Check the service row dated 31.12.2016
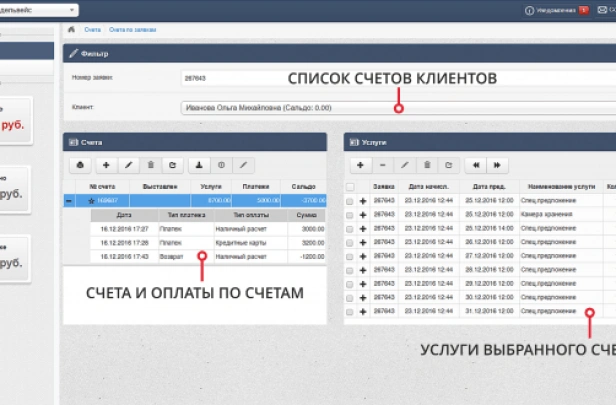 click(350, 311)
